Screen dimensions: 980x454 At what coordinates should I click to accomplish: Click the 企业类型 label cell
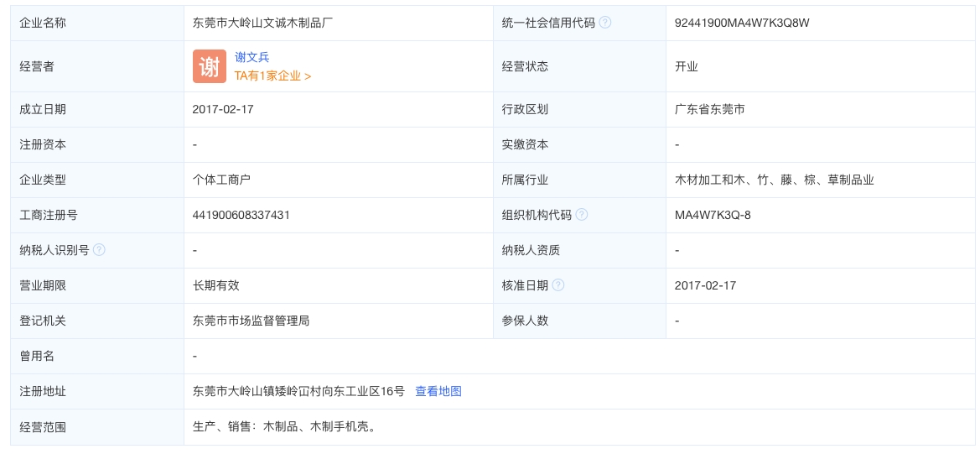(97, 180)
